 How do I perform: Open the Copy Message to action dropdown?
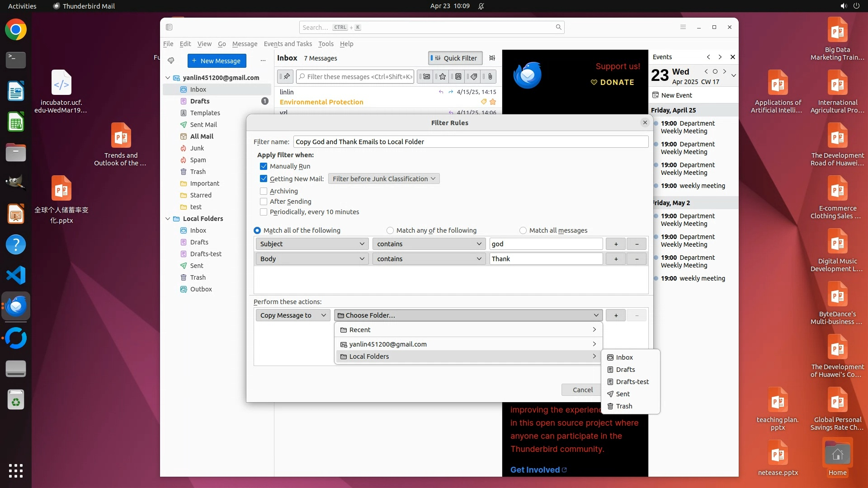coord(293,315)
